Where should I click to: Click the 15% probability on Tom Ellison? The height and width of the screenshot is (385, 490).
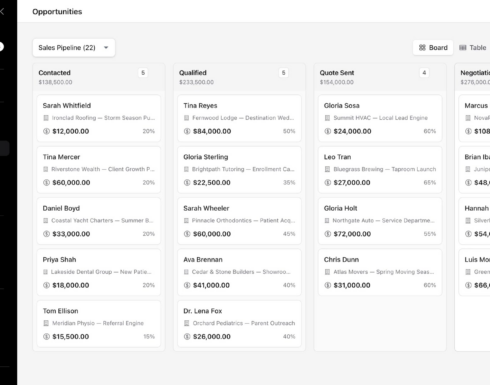149,337
